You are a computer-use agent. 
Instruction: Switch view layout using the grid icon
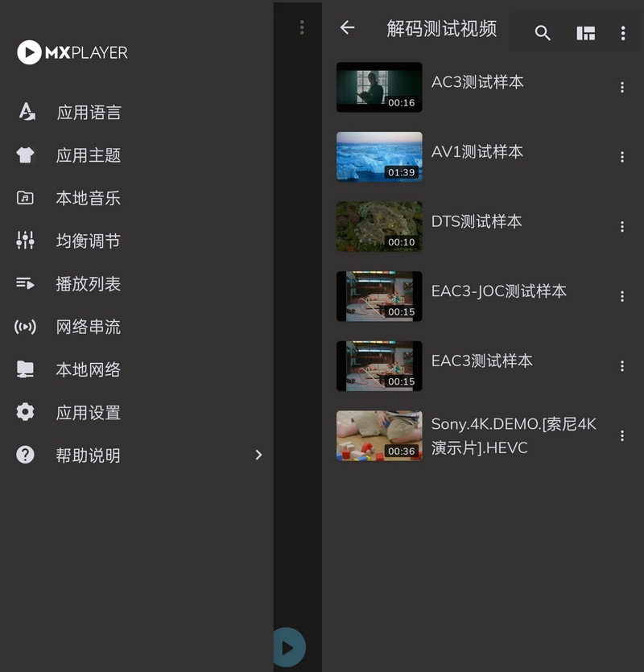(x=585, y=33)
